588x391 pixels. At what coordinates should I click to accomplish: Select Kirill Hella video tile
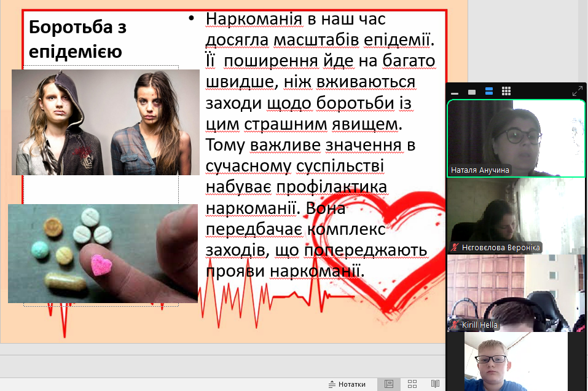(x=516, y=293)
